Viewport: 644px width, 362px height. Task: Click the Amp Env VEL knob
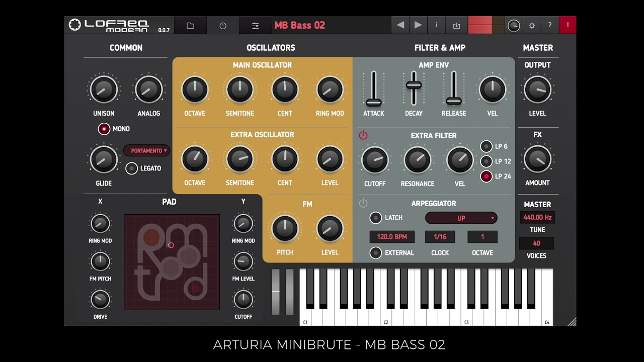(493, 90)
